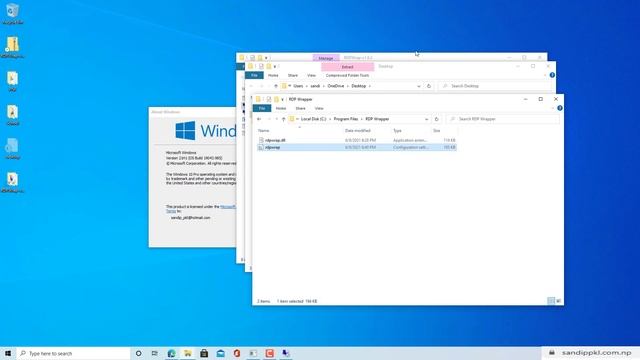Open View tab in RDP Wrapper window
This screenshot has height=360, width=640.
click(x=319, y=108)
